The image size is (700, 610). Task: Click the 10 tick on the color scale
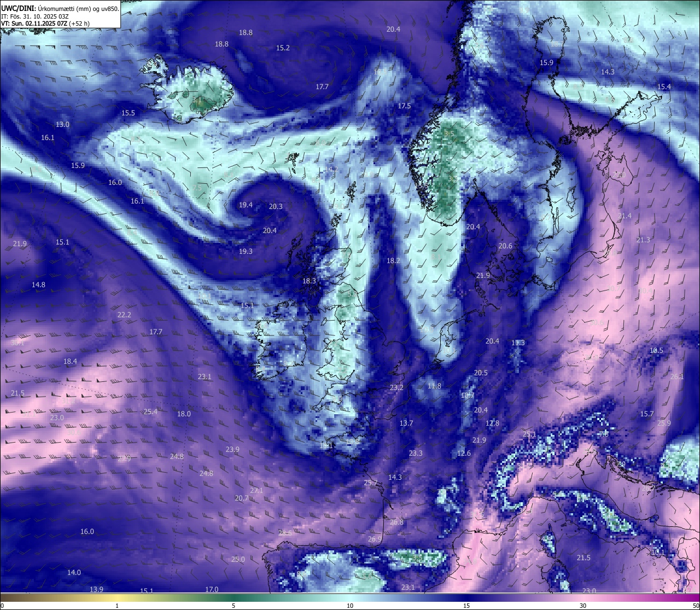pyautogui.click(x=350, y=606)
